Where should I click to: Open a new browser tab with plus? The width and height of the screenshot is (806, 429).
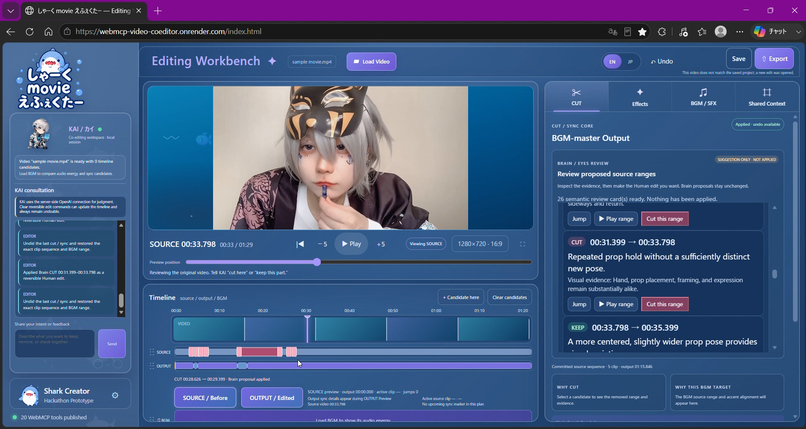point(157,11)
